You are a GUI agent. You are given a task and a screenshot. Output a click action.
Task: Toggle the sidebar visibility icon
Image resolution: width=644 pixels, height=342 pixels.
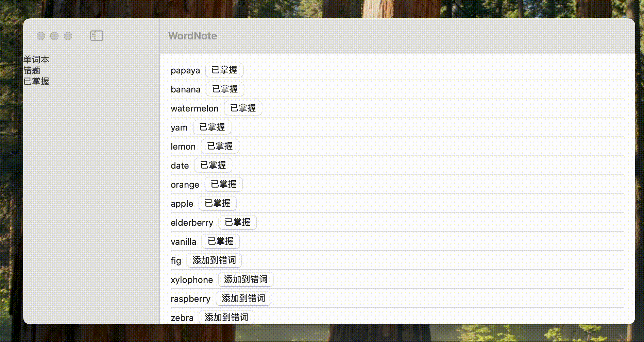[96, 36]
